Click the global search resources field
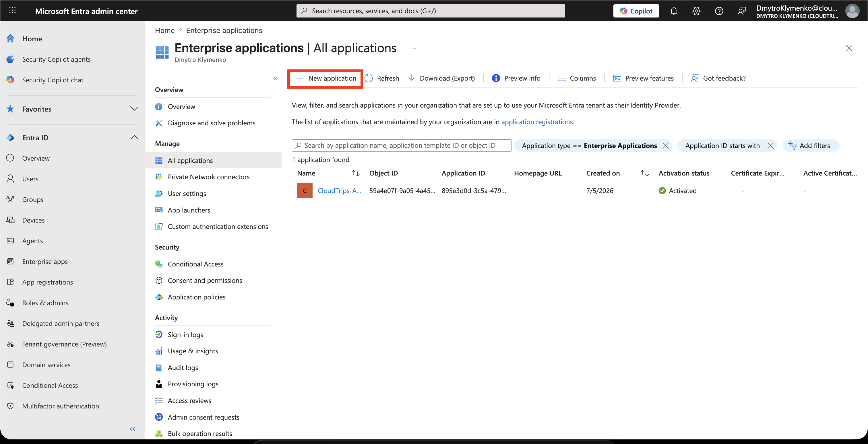The width and height of the screenshot is (868, 444). click(x=430, y=11)
